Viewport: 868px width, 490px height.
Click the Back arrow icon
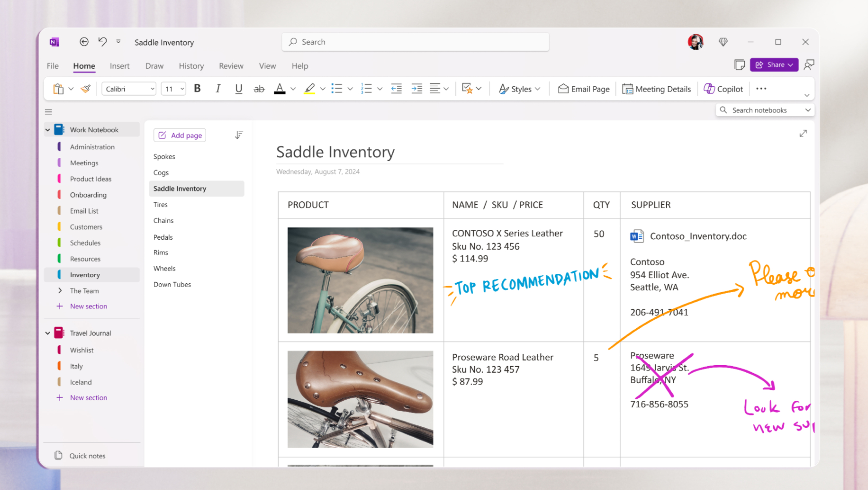click(x=84, y=42)
